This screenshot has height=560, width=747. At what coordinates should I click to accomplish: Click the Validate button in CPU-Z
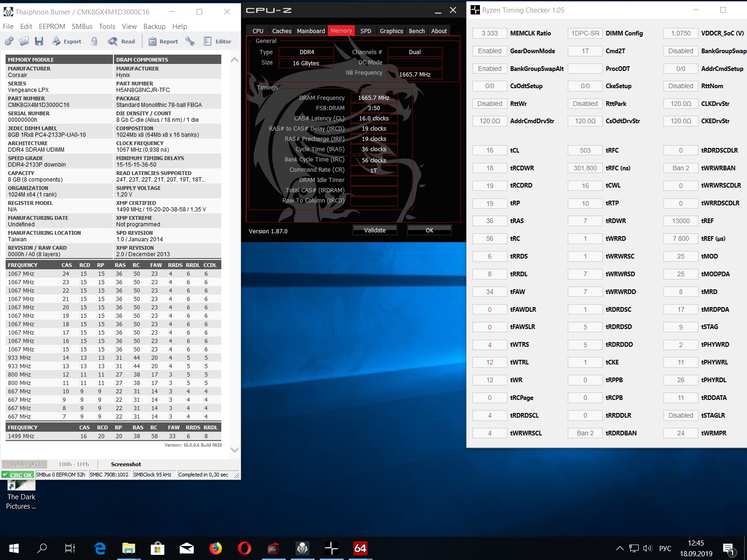click(x=374, y=230)
